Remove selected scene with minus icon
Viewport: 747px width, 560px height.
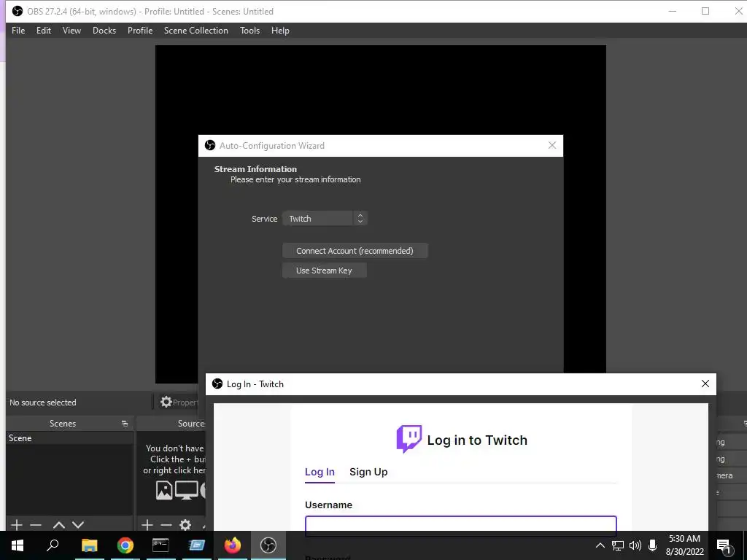pos(36,525)
